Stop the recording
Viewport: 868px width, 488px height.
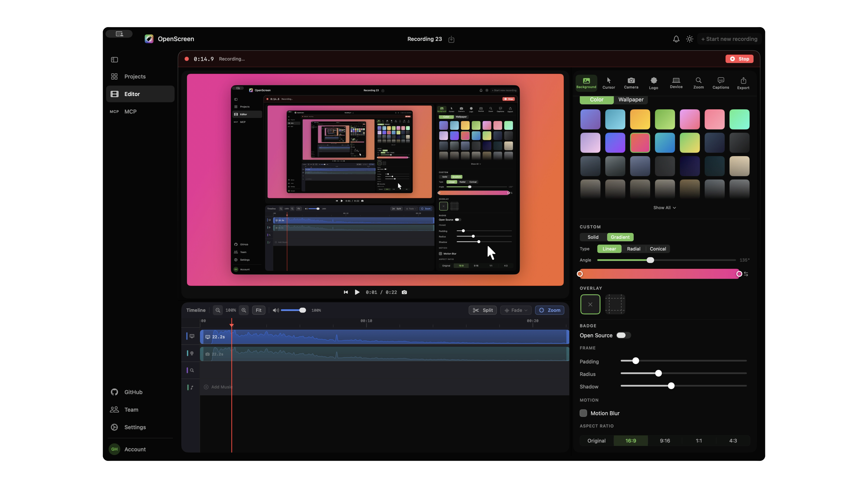(739, 59)
